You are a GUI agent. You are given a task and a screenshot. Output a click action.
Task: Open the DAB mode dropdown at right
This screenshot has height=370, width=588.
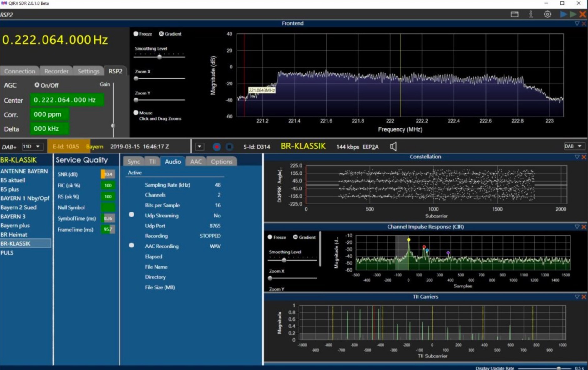click(x=575, y=146)
